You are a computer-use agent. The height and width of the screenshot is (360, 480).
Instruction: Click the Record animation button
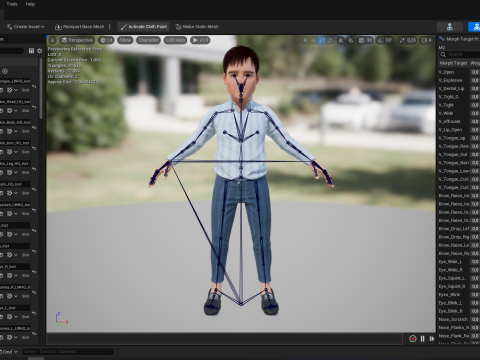tap(413, 339)
